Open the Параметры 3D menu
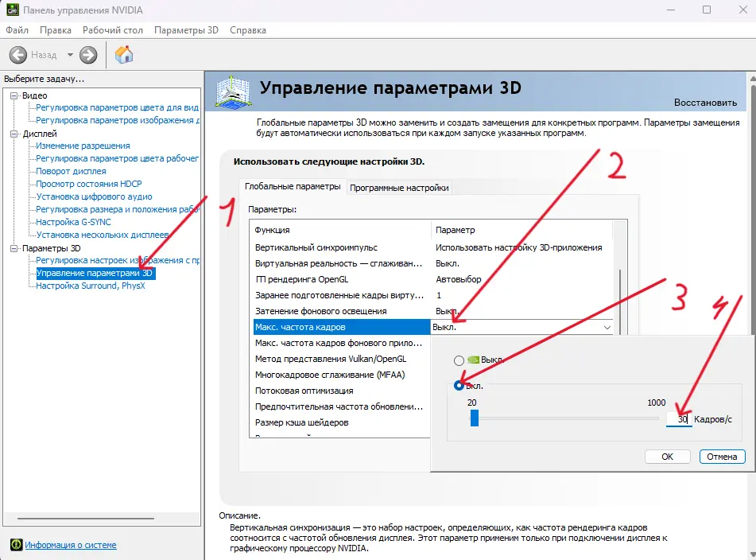Image resolution: width=756 pixels, height=560 pixels. (186, 30)
